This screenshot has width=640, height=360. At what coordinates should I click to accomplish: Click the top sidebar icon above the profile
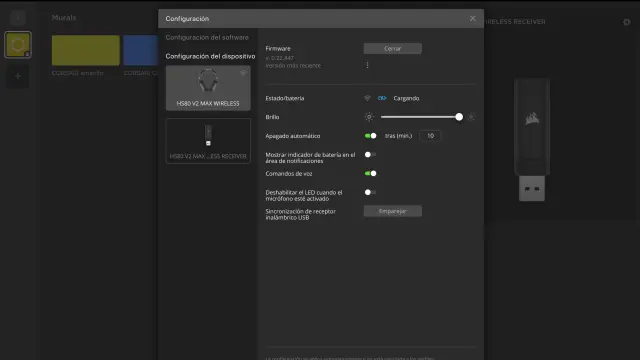click(18, 18)
